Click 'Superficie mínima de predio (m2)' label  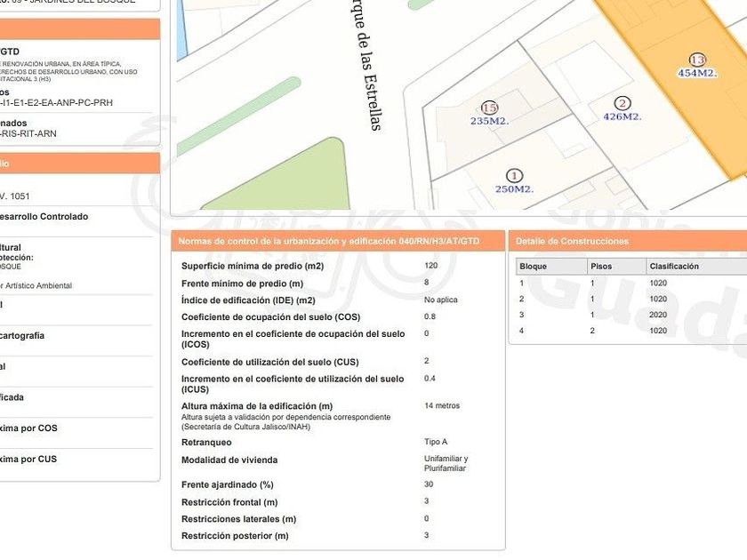click(253, 266)
